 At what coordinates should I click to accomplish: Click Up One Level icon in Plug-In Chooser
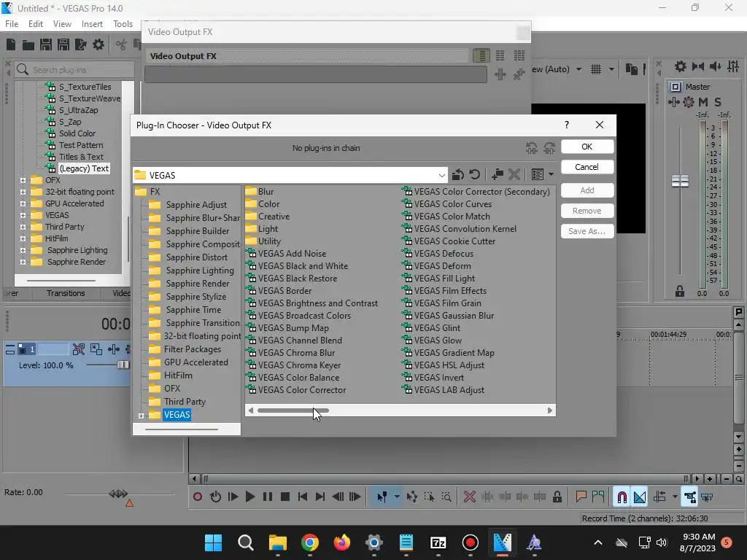(458, 175)
